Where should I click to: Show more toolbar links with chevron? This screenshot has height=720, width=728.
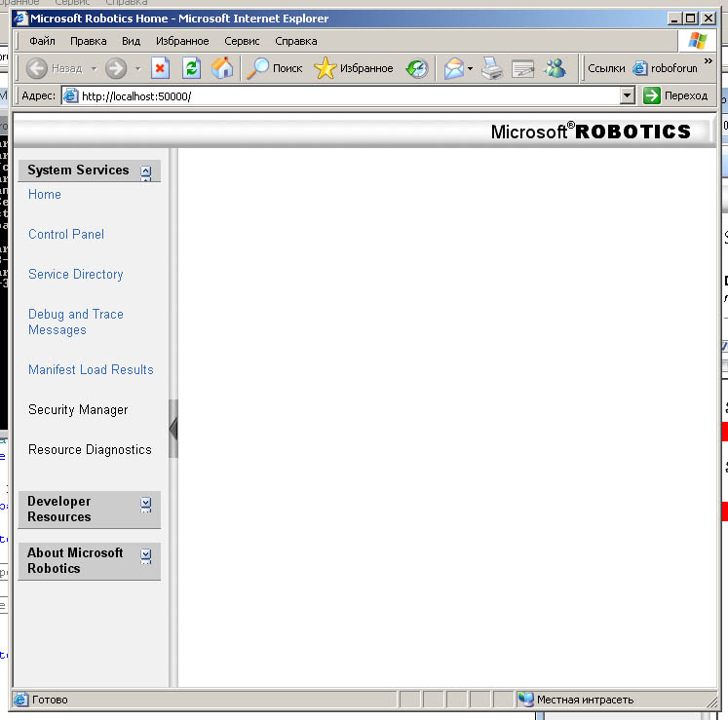pyautogui.click(x=709, y=60)
